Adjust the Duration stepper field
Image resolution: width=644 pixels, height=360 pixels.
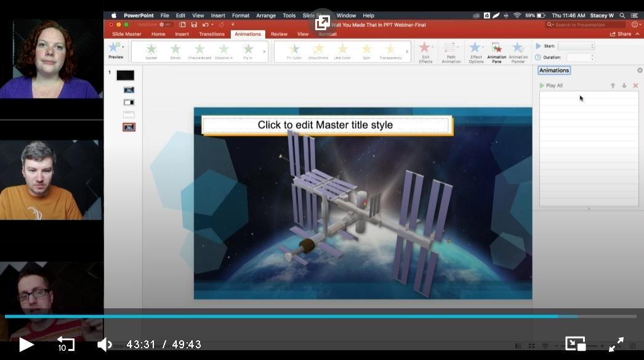point(580,57)
